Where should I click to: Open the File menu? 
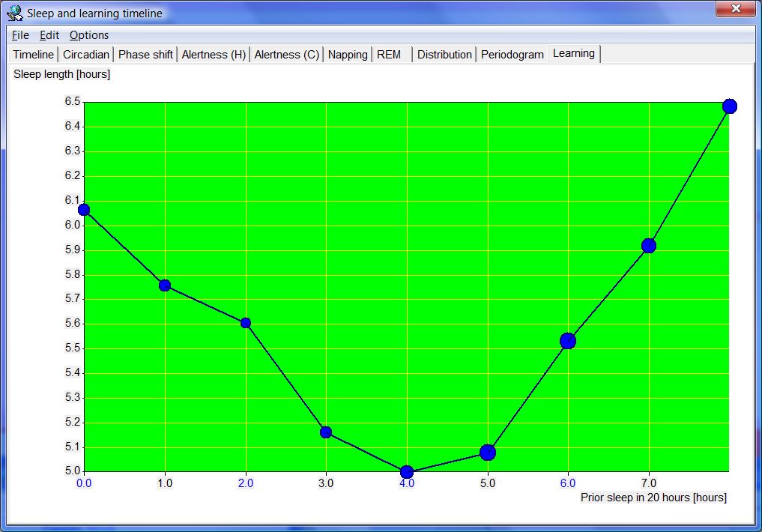(20, 35)
